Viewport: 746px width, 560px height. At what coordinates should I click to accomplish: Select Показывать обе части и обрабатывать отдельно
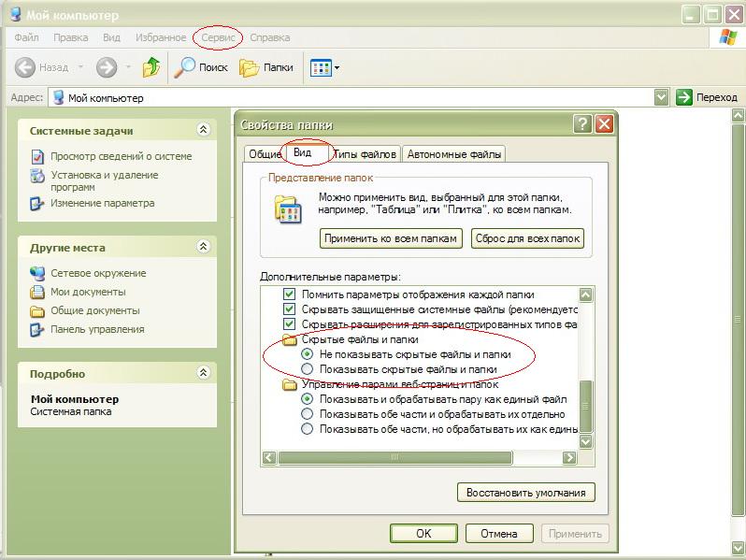[308, 414]
